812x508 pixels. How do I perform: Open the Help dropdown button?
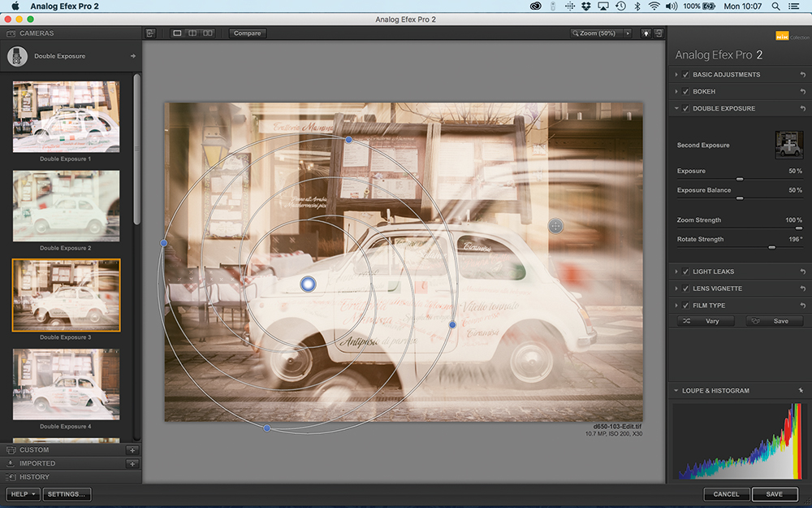23,494
